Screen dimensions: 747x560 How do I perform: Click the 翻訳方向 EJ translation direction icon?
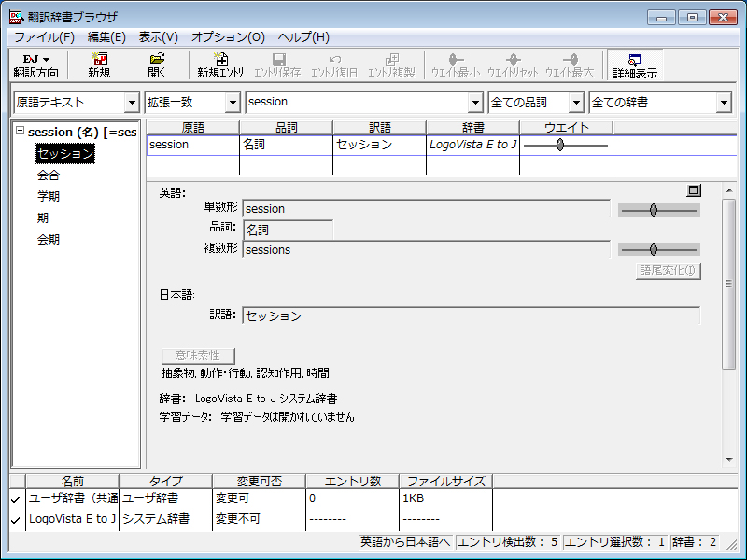pos(35,60)
